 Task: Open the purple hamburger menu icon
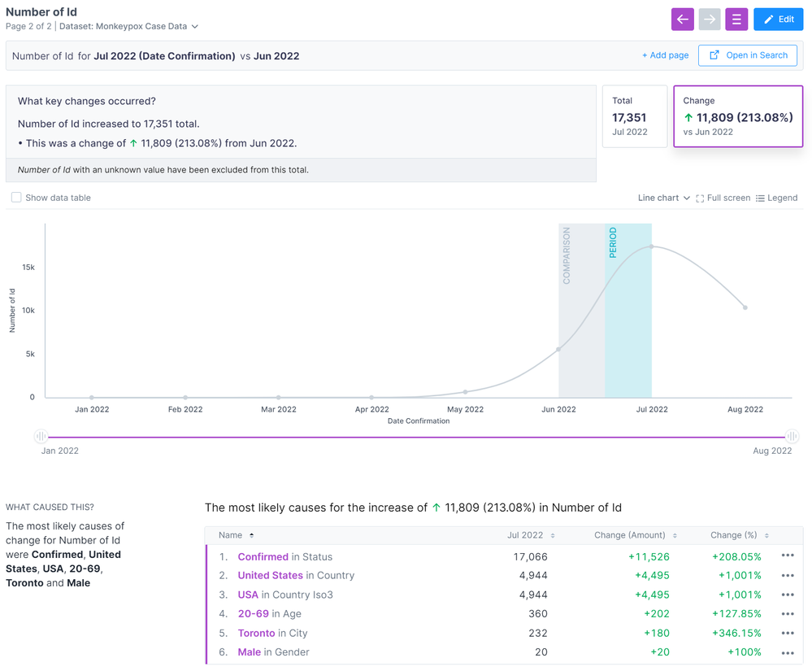[x=736, y=20]
